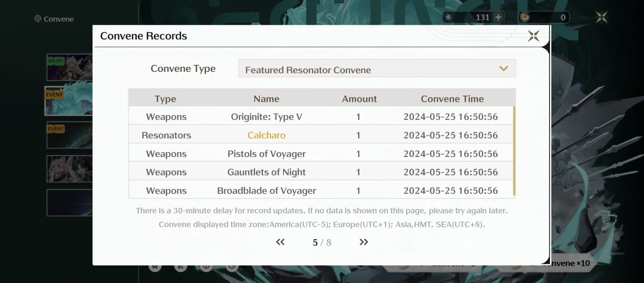Go to the previous records page
This screenshot has height=283, width=644.
tap(280, 242)
